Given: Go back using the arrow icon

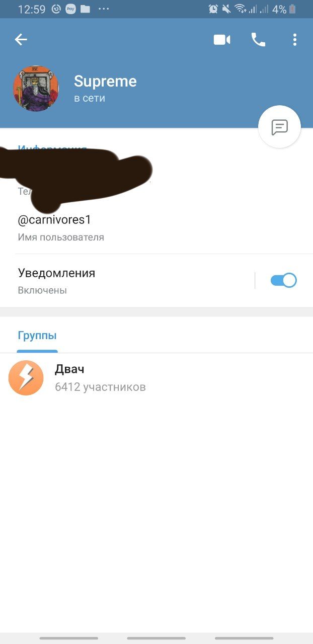Looking at the screenshot, I should point(21,40).
